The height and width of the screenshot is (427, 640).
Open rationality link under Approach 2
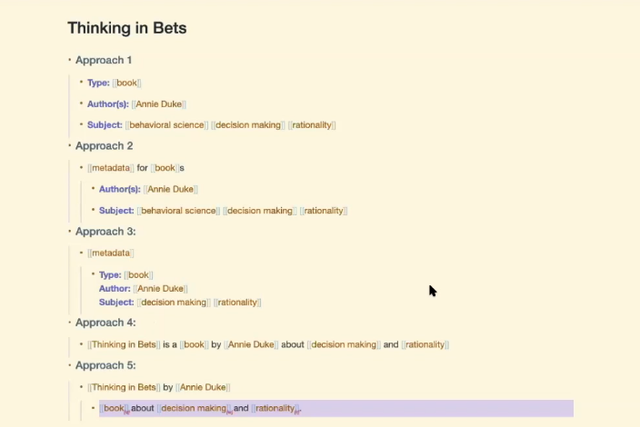[x=324, y=211]
